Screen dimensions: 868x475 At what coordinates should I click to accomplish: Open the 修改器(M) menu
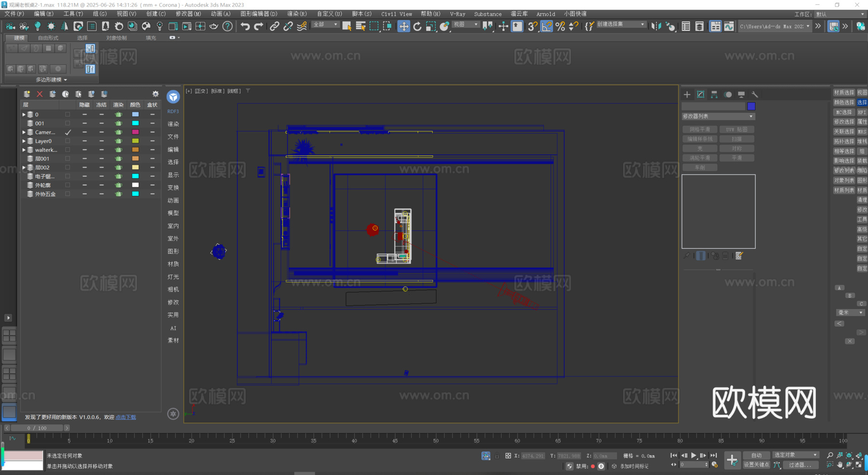[188, 14]
